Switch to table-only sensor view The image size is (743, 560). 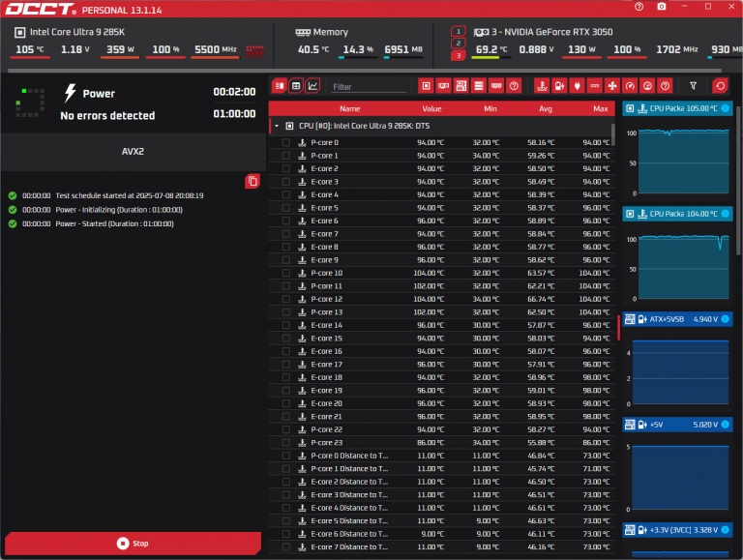(296, 86)
